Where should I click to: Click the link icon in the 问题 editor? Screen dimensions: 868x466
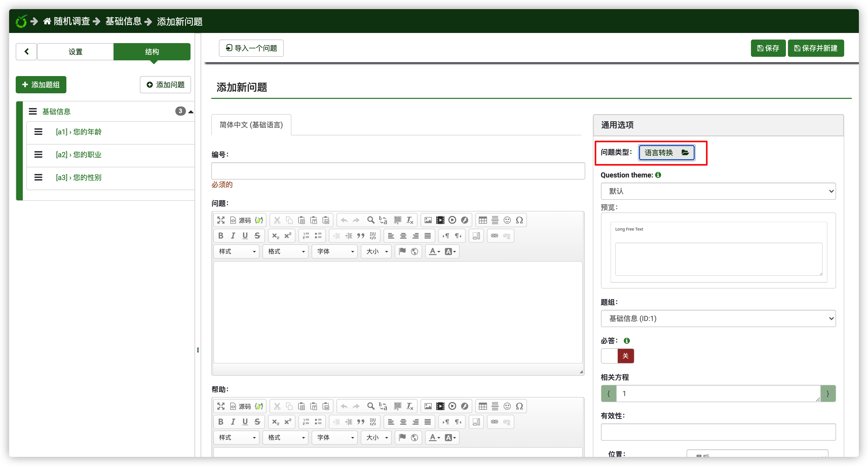click(x=494, y=236)
